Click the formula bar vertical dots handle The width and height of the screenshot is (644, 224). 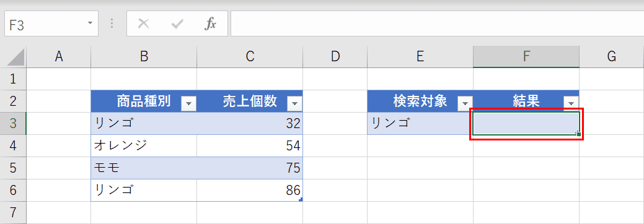(112, 24)
